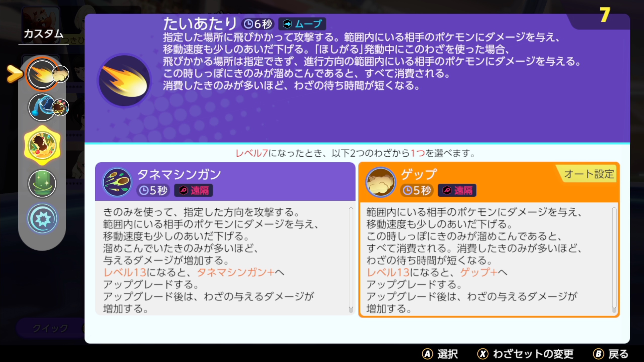Click the large たいあたり move icon

coord(124,80)
